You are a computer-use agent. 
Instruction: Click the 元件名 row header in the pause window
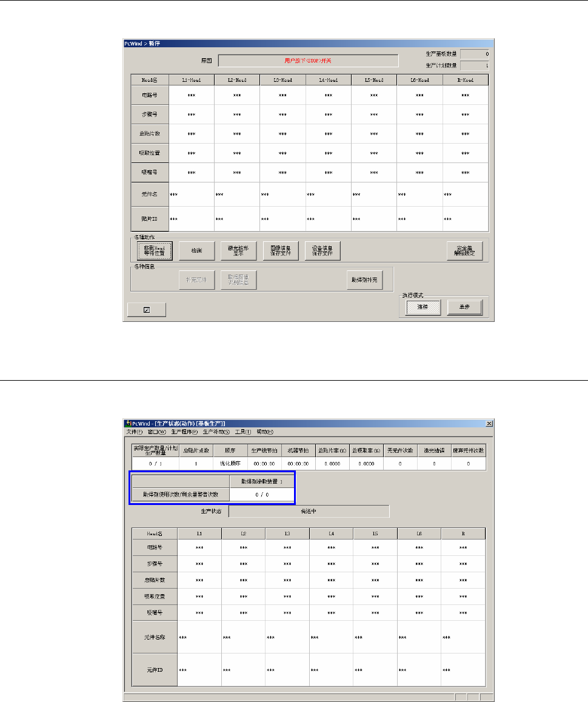coord(150,195)
